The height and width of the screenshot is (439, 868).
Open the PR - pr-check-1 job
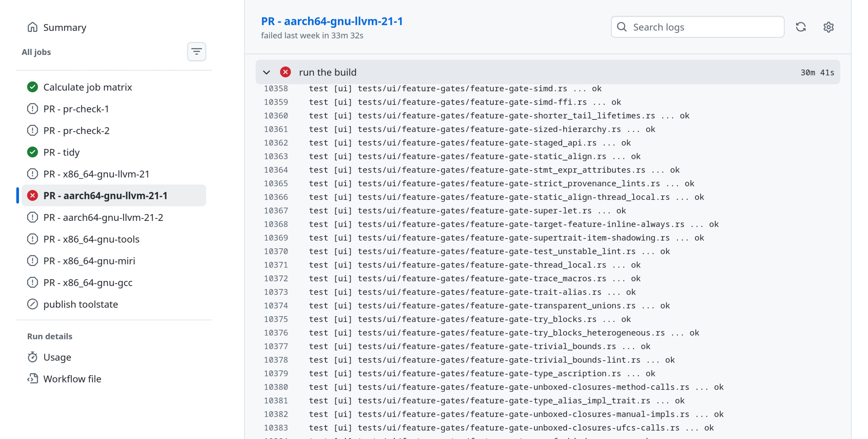point(76,109)
